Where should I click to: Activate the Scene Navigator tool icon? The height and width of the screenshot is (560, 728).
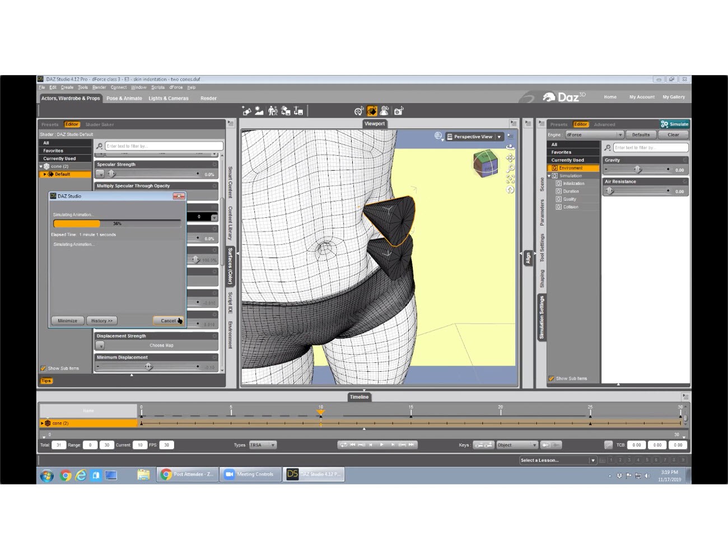click(x=357, y=110)
